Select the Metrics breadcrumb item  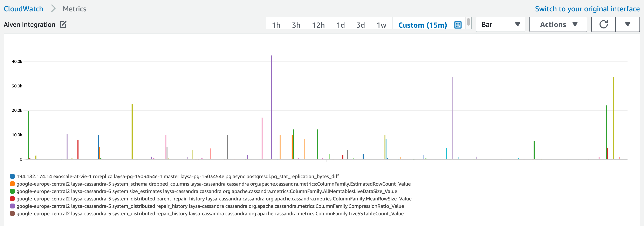click(74, 9)
